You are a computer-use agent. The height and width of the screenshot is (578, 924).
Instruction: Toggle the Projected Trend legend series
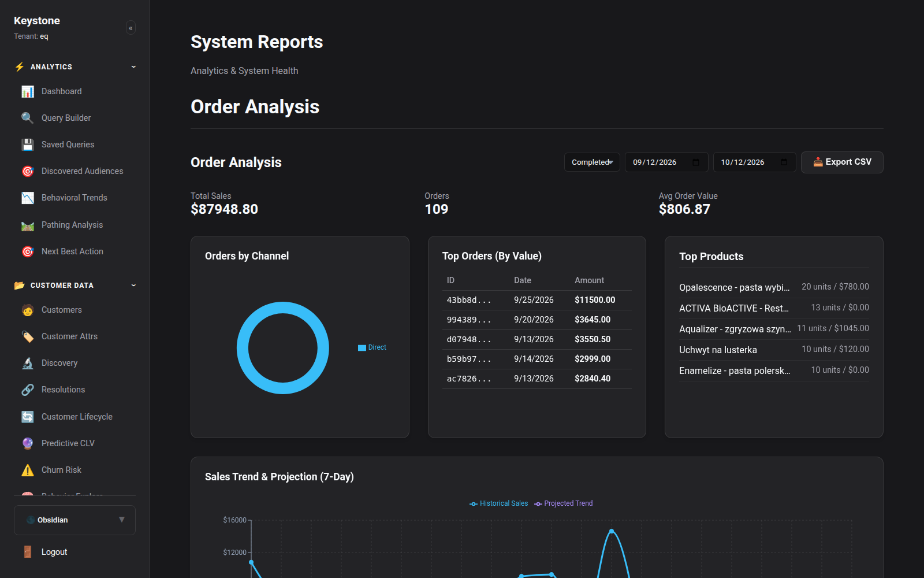coord(563,503)
